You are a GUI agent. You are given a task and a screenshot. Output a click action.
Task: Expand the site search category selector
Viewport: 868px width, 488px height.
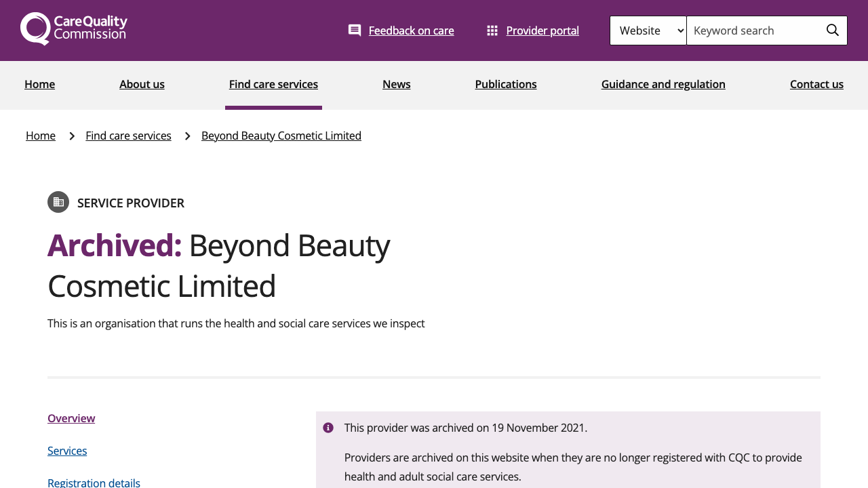648,30
